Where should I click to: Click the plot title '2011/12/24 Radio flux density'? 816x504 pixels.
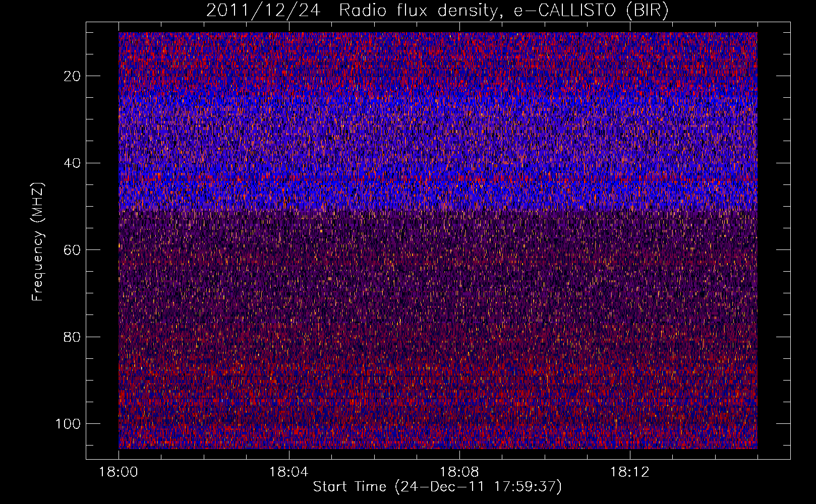(x=437, y=11)
